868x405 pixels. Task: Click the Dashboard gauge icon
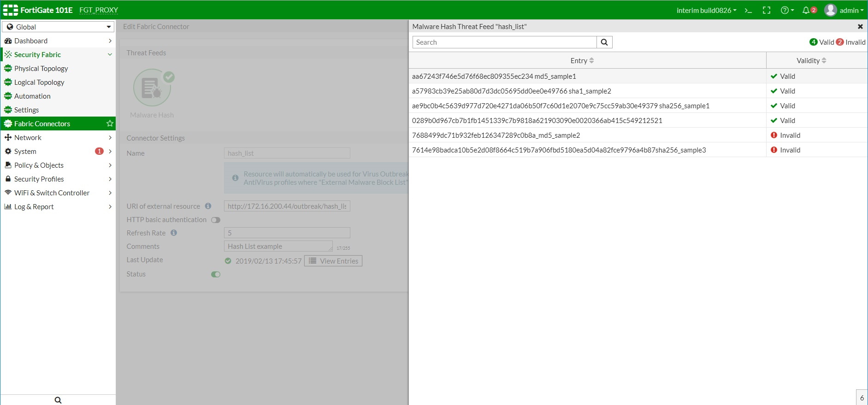[x=8, y=41]
